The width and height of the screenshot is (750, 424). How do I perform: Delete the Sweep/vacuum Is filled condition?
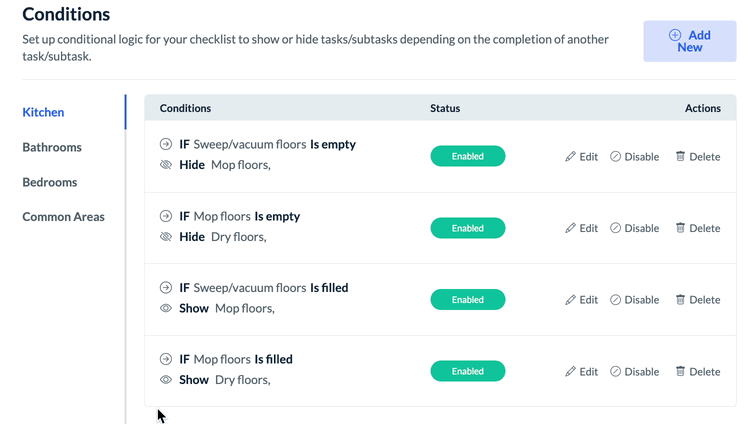click(697, 300)
